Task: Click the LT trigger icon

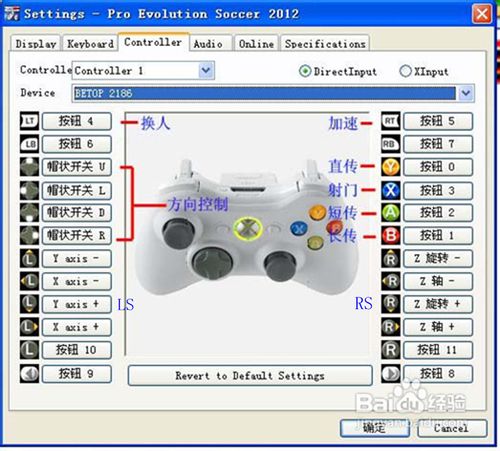Action: click(x=29, y=121)
